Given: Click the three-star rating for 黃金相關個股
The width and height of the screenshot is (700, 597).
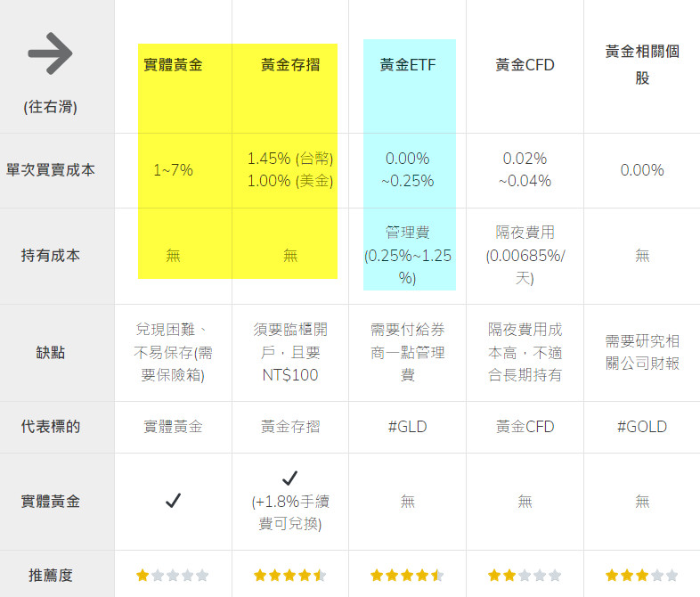Looking at the screenshot, I should [642, 576].
